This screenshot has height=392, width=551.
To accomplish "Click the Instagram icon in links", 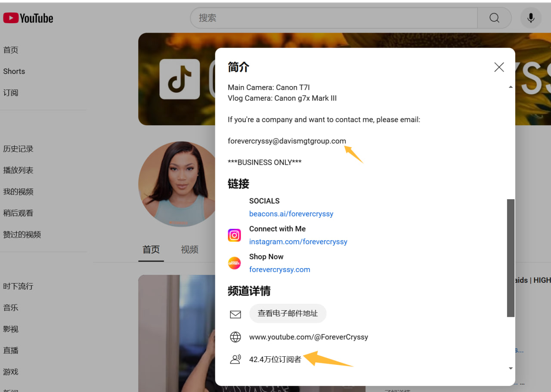I will 234,235.
